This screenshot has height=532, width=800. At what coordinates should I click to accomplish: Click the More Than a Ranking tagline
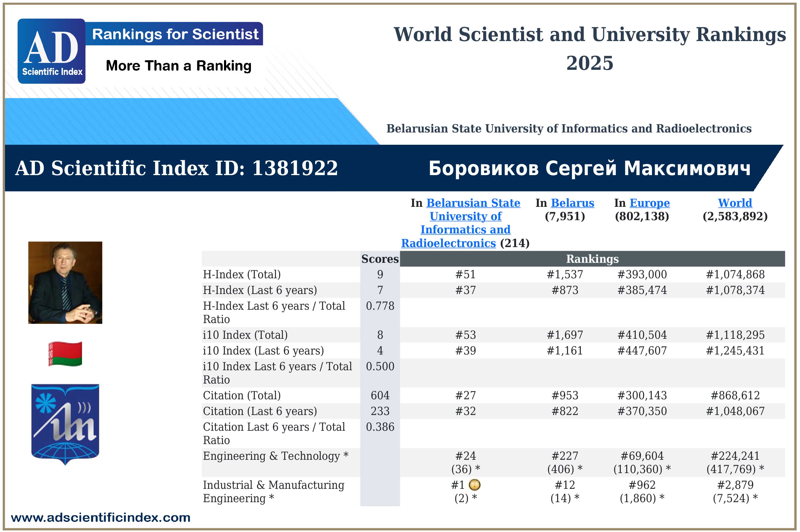[x=178, y=66]
